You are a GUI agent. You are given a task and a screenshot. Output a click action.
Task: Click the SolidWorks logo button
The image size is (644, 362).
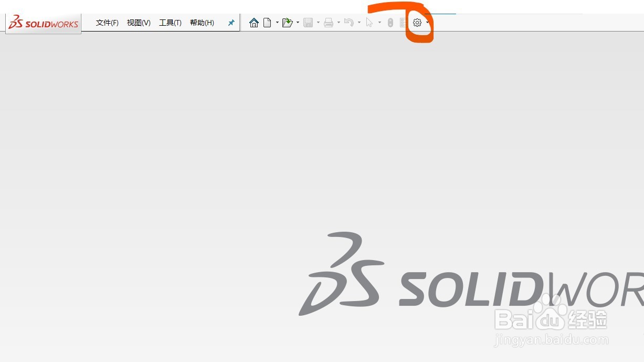click(44, 24)
